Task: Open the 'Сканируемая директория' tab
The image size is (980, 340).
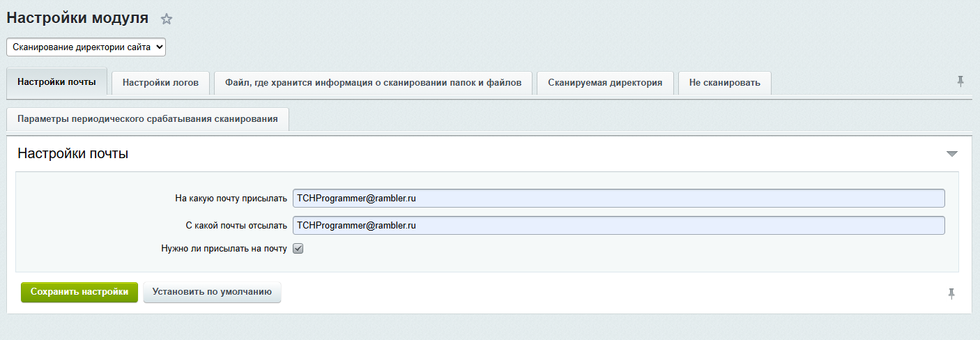Action: 604,82
